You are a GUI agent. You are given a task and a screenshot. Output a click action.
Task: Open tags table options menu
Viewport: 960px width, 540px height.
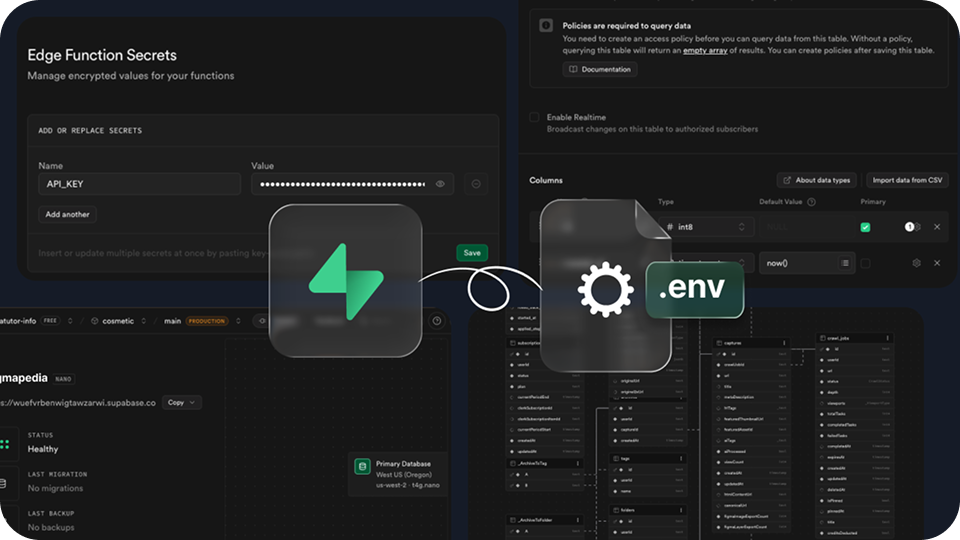pyautogui.click(x=681, y=458)
